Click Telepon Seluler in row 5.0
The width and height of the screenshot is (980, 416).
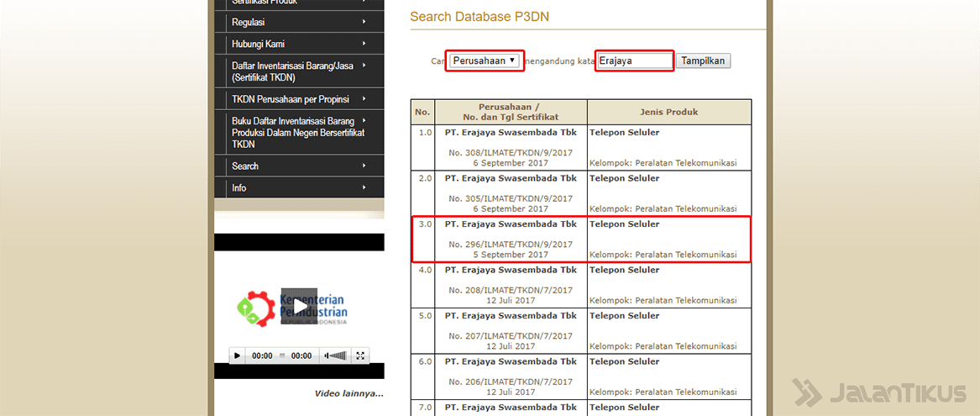tap(625, 316)
